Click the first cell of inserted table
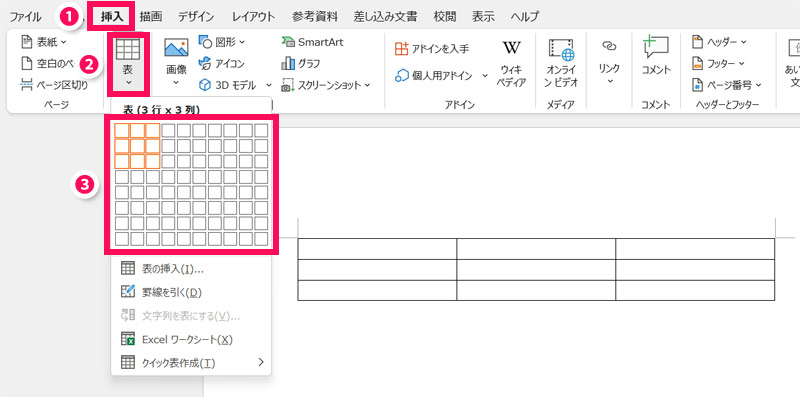Image resolution: width=800 pixels, height=397 pixels. [x=377, y=249]
